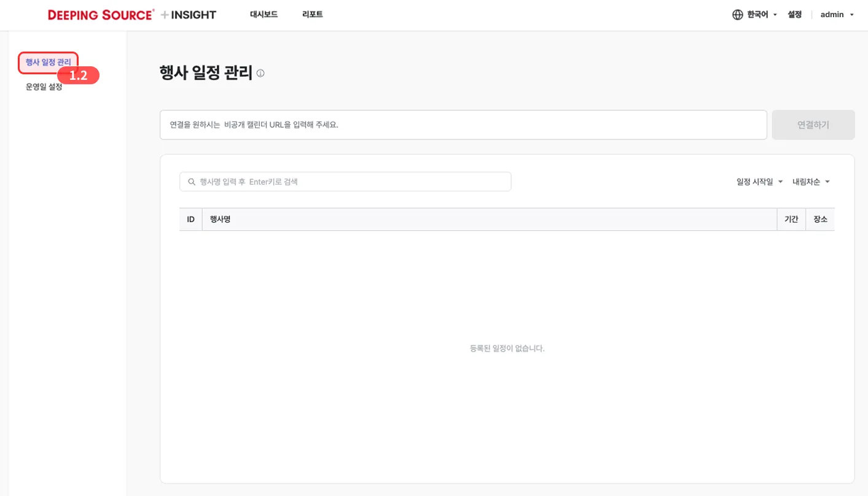Go to the 리포트 tab
The image size is (868, 496).
[313, 14]
